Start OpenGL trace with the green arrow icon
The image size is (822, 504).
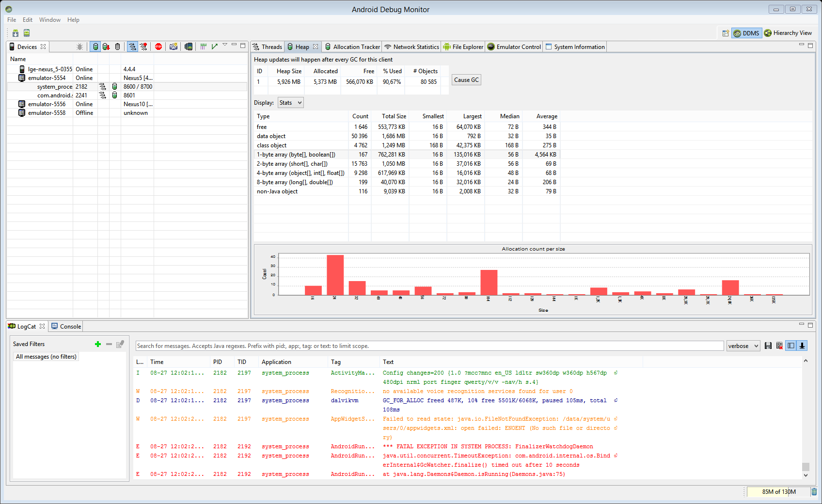point(214,47)
